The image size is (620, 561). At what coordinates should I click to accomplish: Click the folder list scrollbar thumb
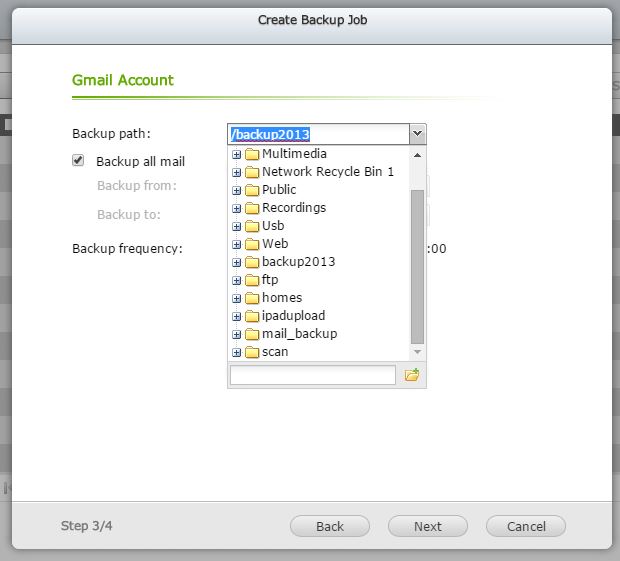coord(417,267)
